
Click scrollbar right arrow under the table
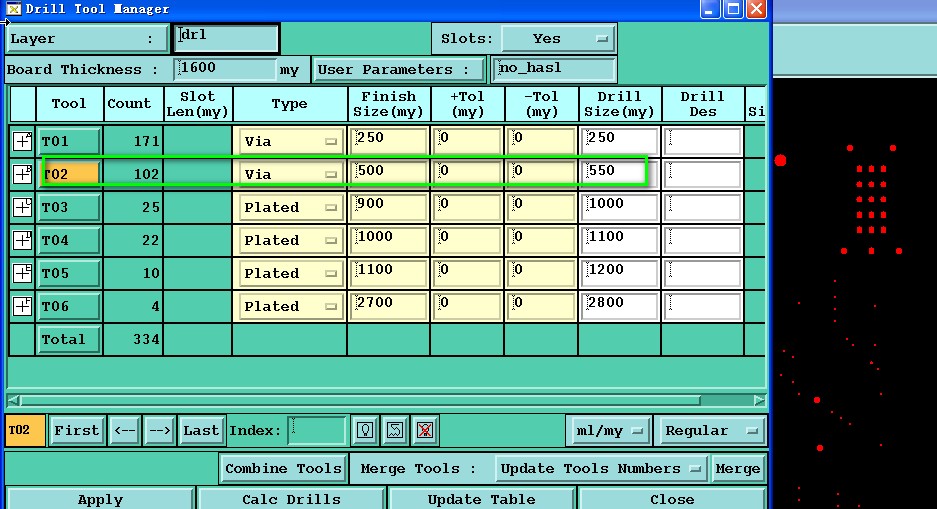(759, 400)
